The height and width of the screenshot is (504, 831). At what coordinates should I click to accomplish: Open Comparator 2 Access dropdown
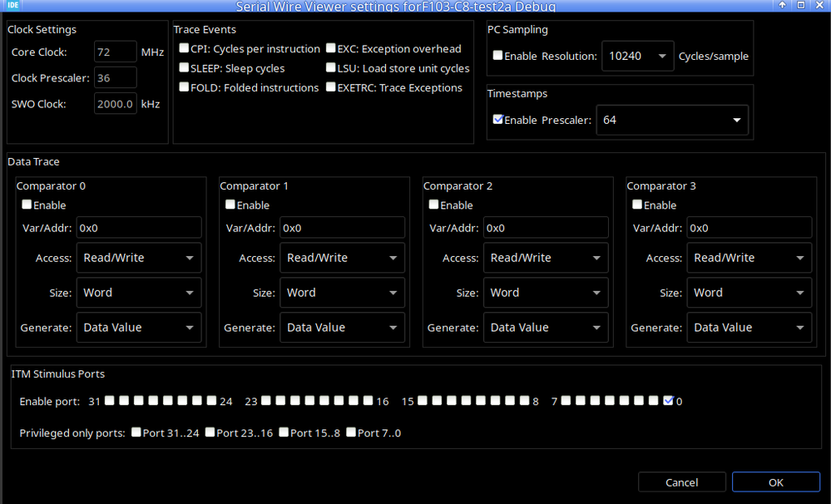pos(546,258)
